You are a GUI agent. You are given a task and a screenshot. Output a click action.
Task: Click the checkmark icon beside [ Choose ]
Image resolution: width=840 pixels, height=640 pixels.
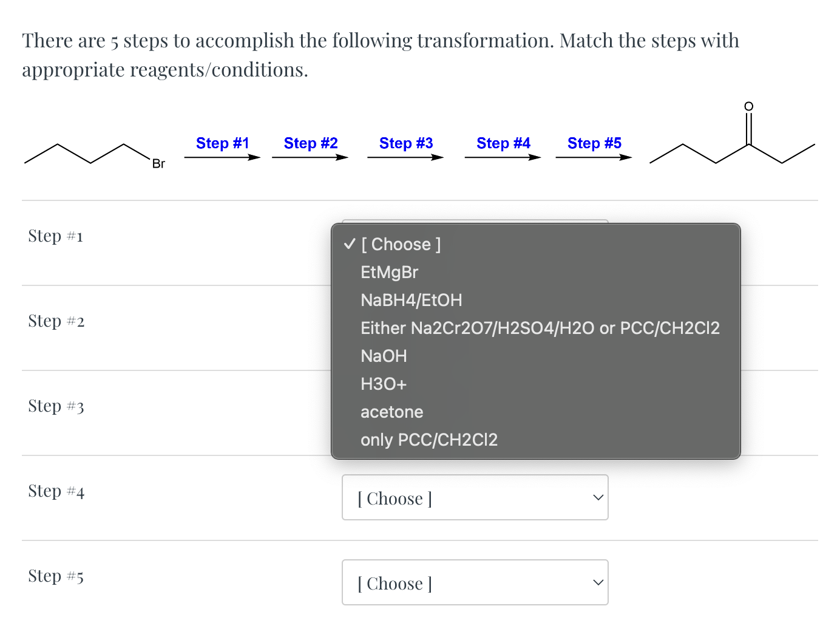(x=348, y=244)
